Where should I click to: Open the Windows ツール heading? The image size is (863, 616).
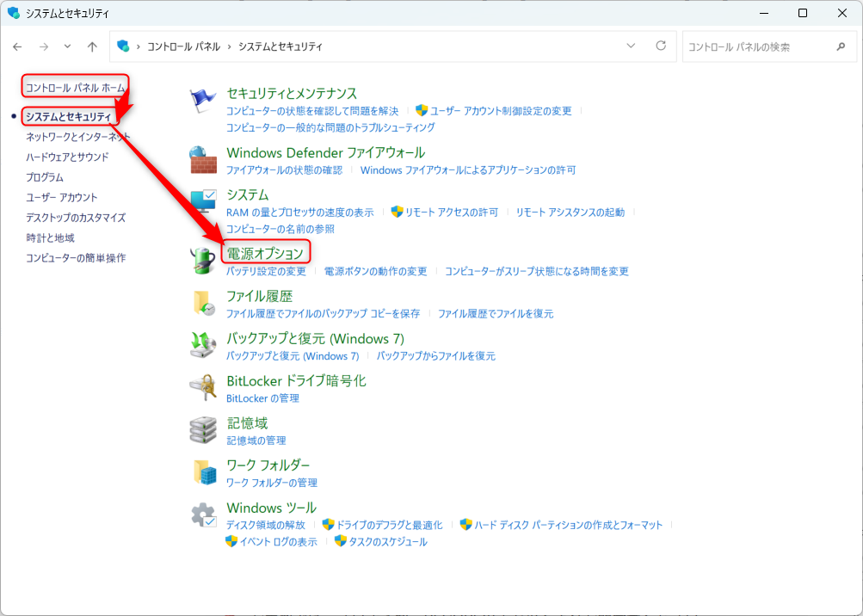click(271, 508)
